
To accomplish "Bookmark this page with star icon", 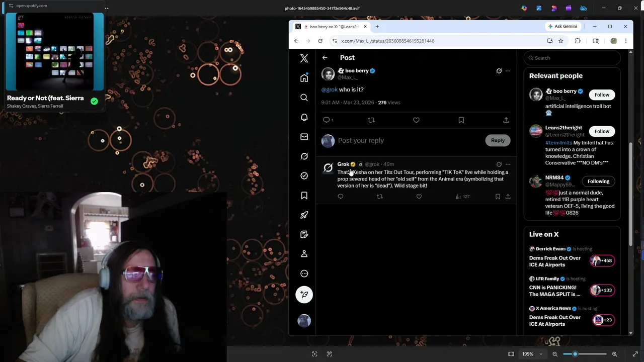I will pyautogui.click(x=560, y=41).
